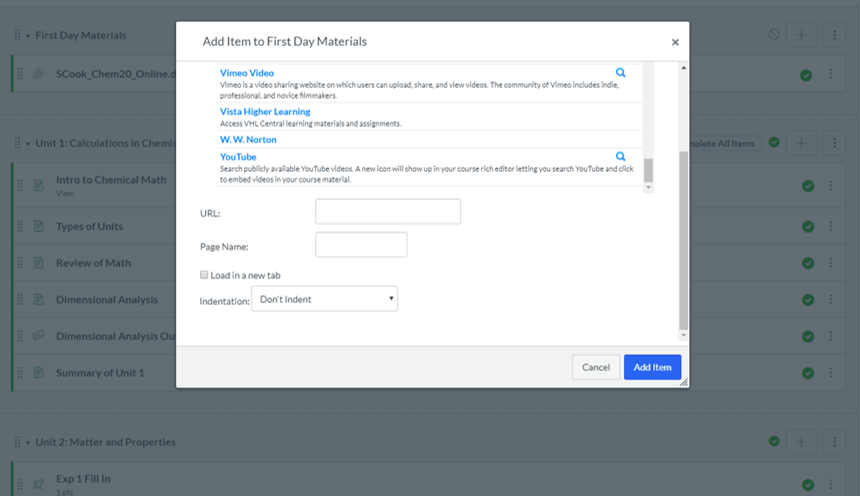
Task: Open the Indentation dropdown
Action: [324, 299]
